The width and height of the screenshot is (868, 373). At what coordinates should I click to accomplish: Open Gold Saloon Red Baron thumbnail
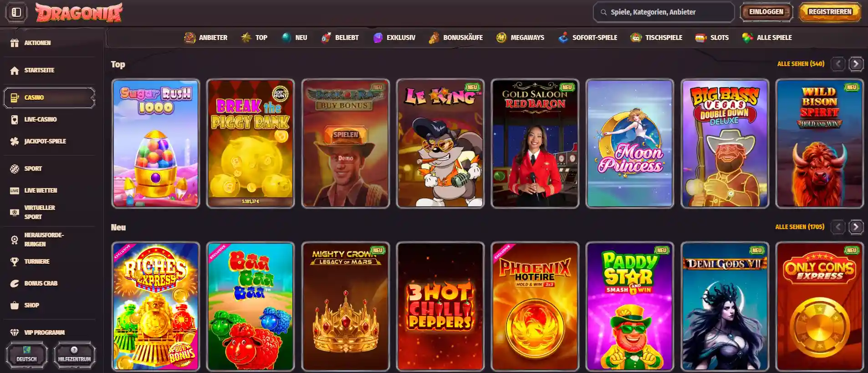[x=535, y=143]
